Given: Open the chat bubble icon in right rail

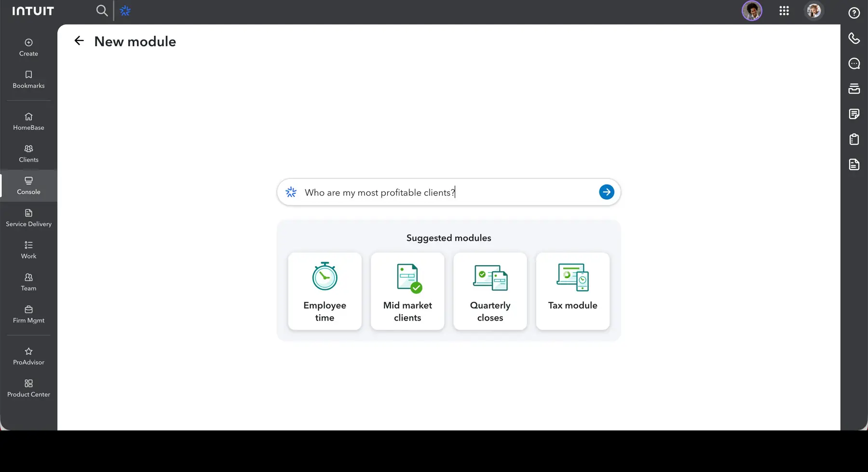Looking at the screenshot, I should click(854, 64).
